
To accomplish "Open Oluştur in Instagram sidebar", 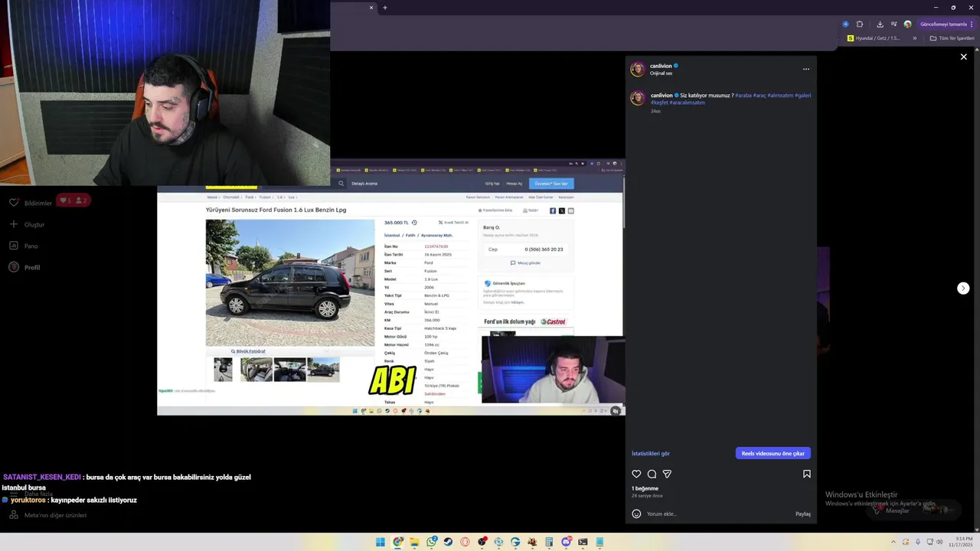I will coord(27,224).
